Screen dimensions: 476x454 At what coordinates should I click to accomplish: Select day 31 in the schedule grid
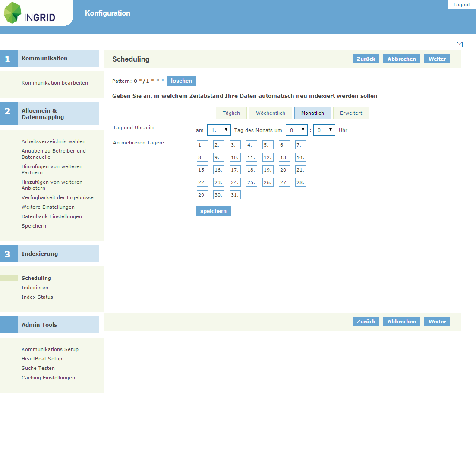pyautogui.click(x=235, y=194)
